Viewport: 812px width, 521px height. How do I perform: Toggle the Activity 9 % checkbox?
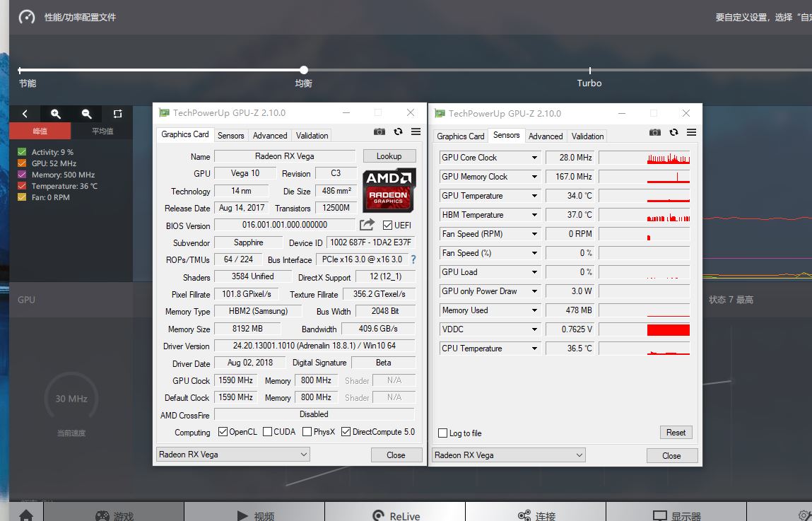[22, 152]
